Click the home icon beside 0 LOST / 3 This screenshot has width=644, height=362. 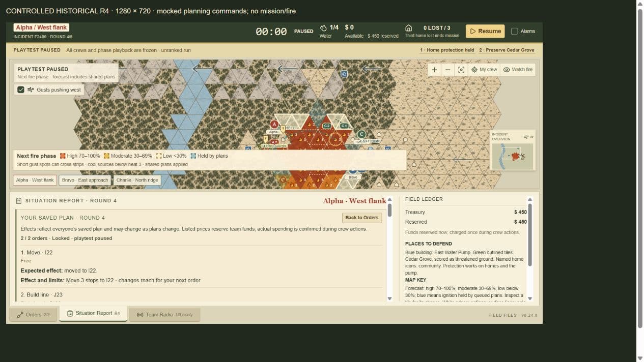pos(408,28)
